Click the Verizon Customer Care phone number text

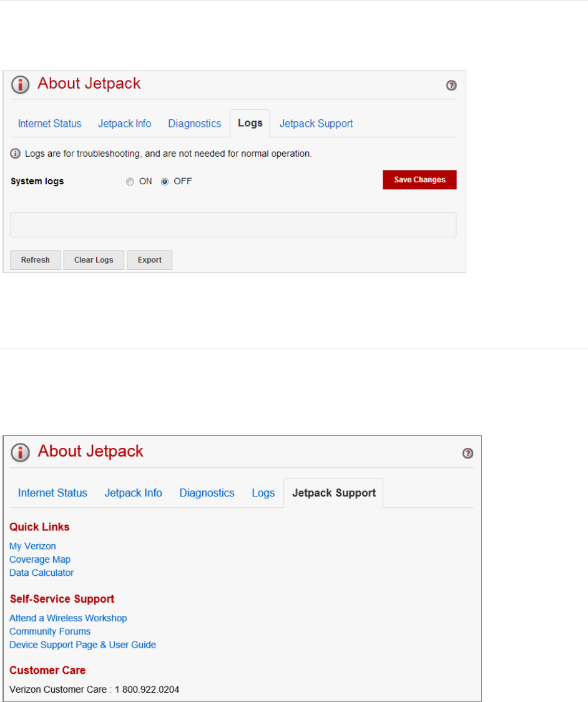click(94, 690)
